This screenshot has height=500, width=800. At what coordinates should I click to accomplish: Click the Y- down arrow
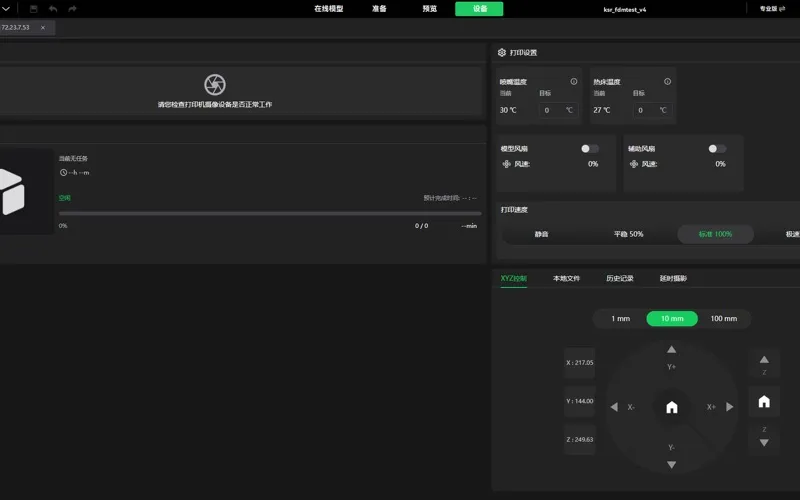671,465
